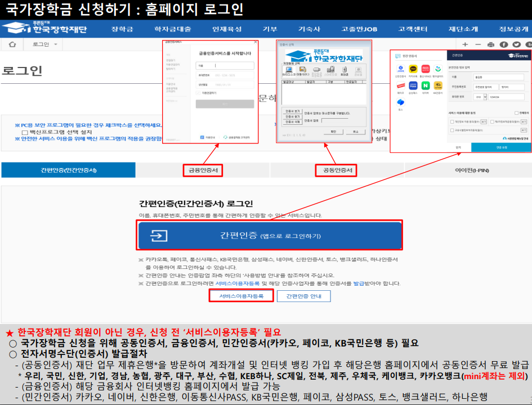Choose 하드디스크 storage icon in certificate dialog
Image resolution: width=532 pixels, height=405 pixels.
pos(289,70)
